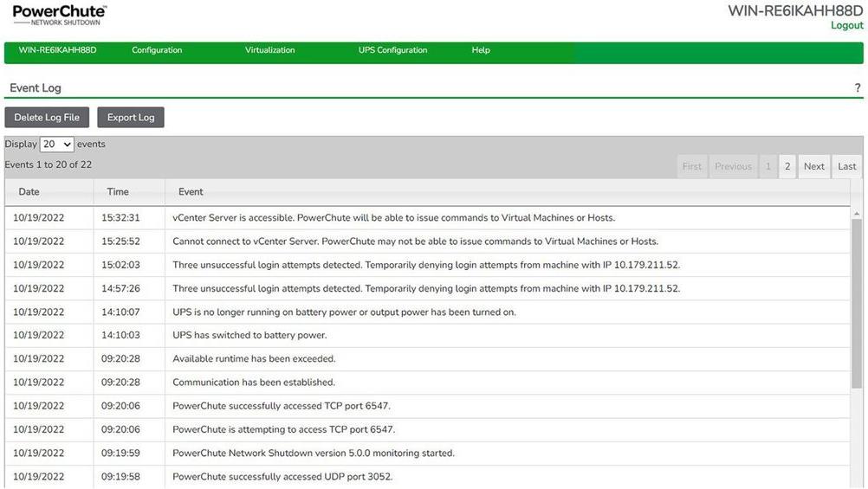Click the Event column header

pos(191,192)
